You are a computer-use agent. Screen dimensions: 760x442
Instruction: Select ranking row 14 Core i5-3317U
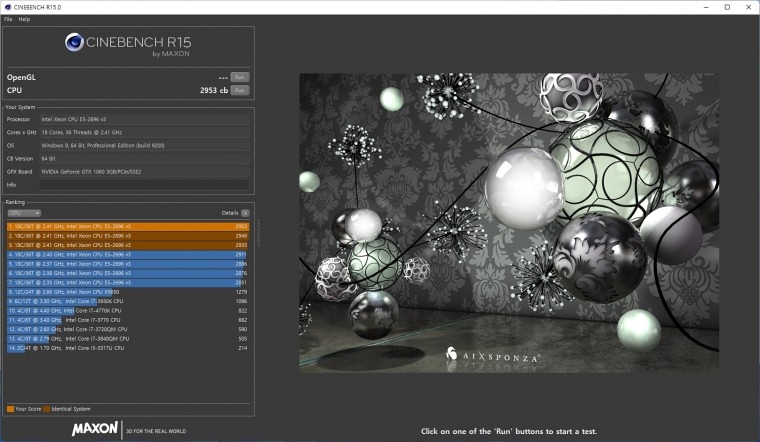128,348
